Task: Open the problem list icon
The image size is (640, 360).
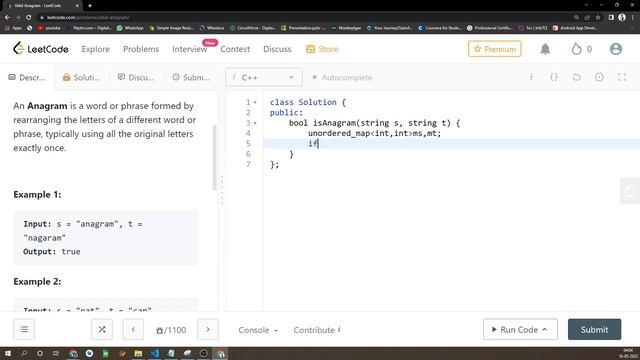Action: 24,329
